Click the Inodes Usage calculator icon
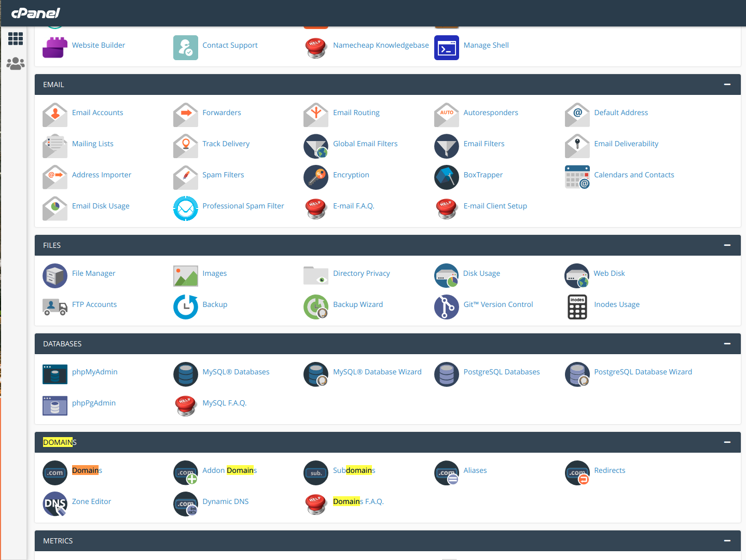Screen dimensions: 746x560 pos(577,307)
